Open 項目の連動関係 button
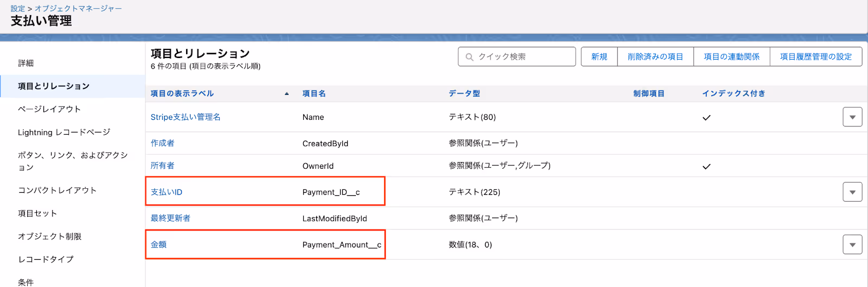 [x=732, y=56]
